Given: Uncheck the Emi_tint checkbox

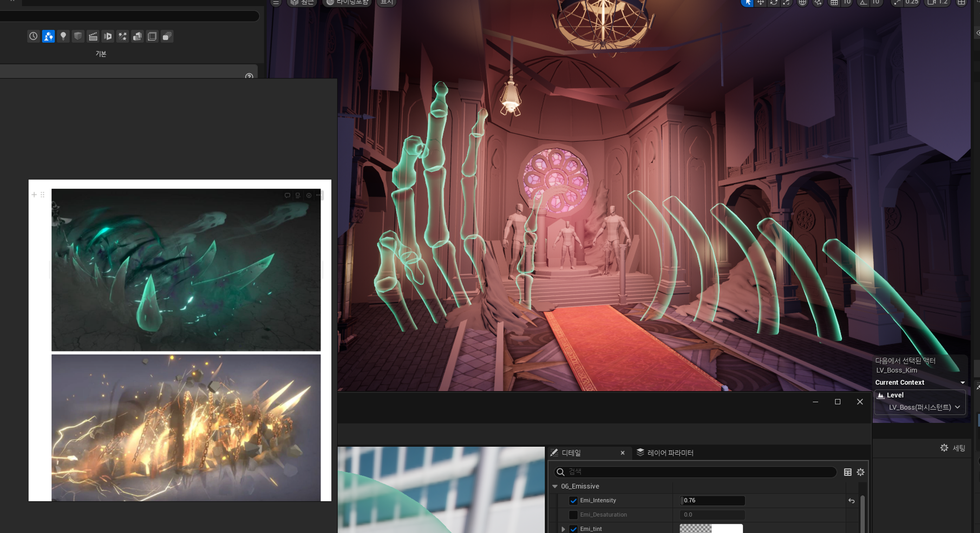Looking at the screenshot, I should [573, 529].
